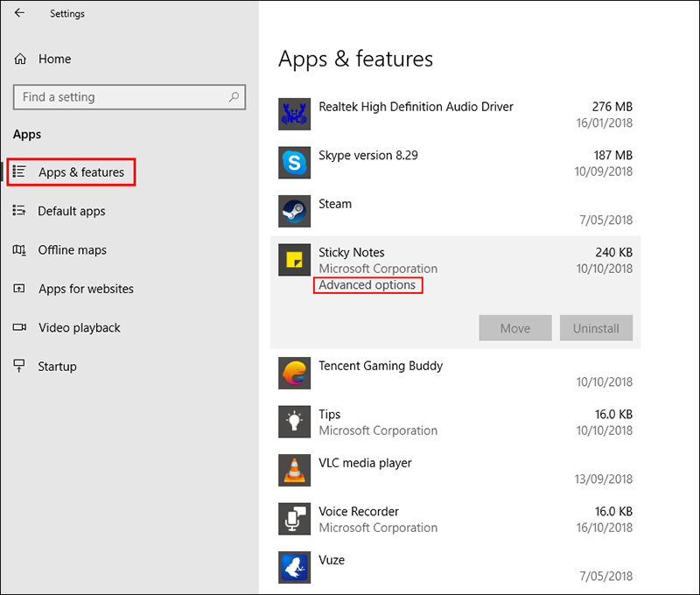Click the VLC media player cone icon
The image size is (700, 595).
click(294, 471)
